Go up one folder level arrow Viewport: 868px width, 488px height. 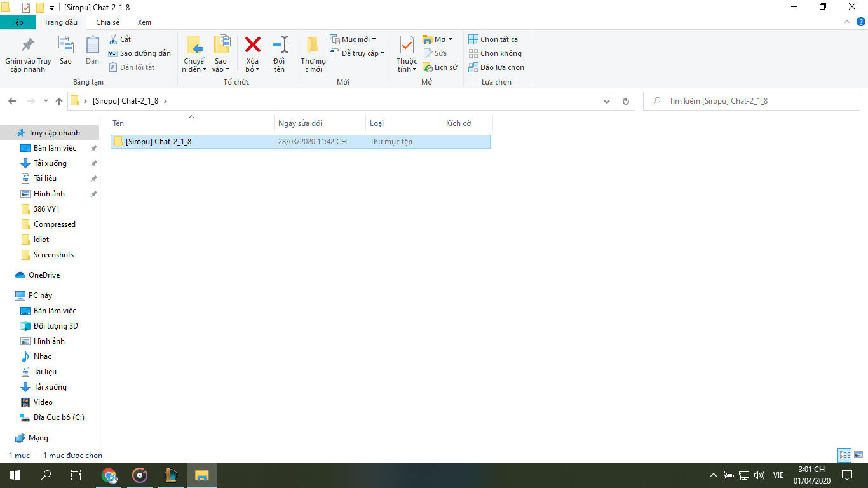pyautogui.click(x=59, y=101)
